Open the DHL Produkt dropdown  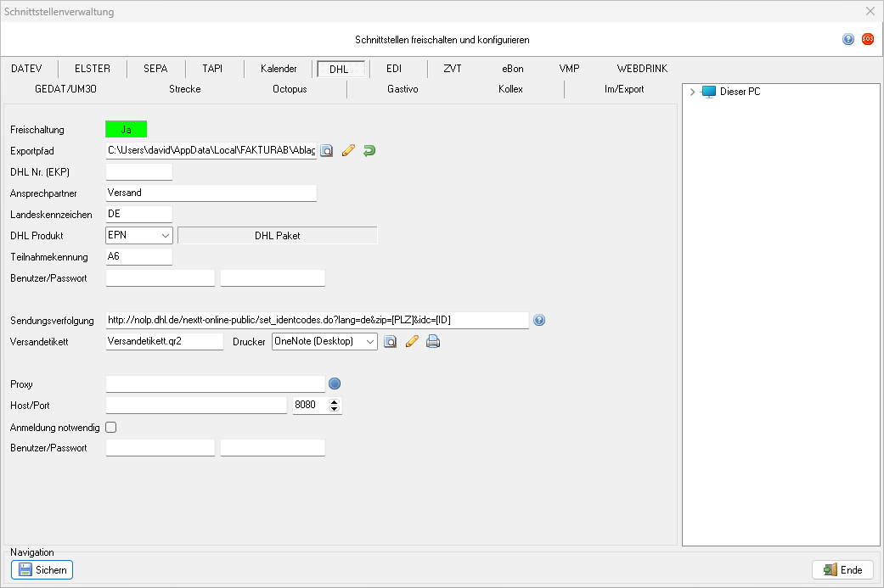165,236
